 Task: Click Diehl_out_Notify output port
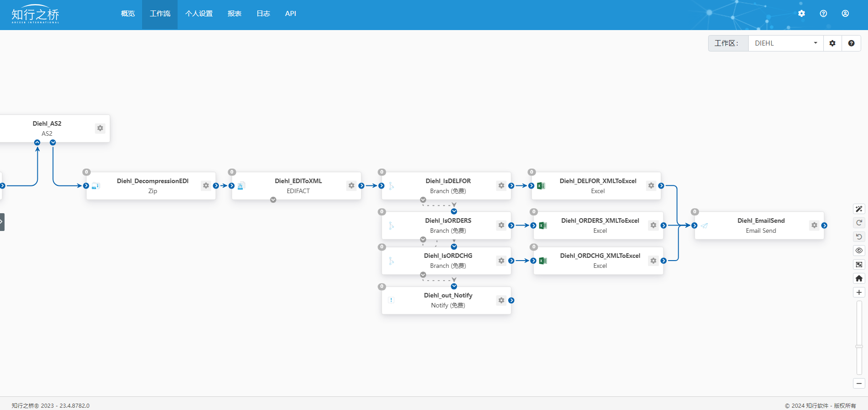[511, 300]
